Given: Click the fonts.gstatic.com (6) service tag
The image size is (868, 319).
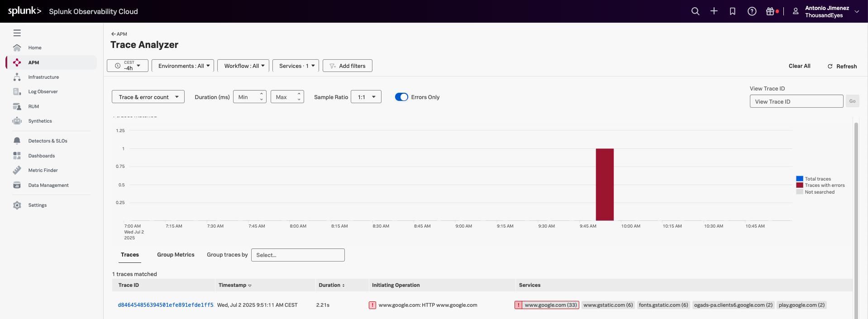Looking at the screenshot, I should point(663,305).
